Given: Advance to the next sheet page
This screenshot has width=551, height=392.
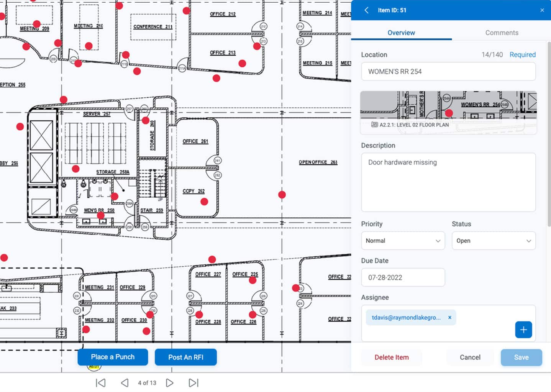Looking at the screenshot, I should coord(170,383).
